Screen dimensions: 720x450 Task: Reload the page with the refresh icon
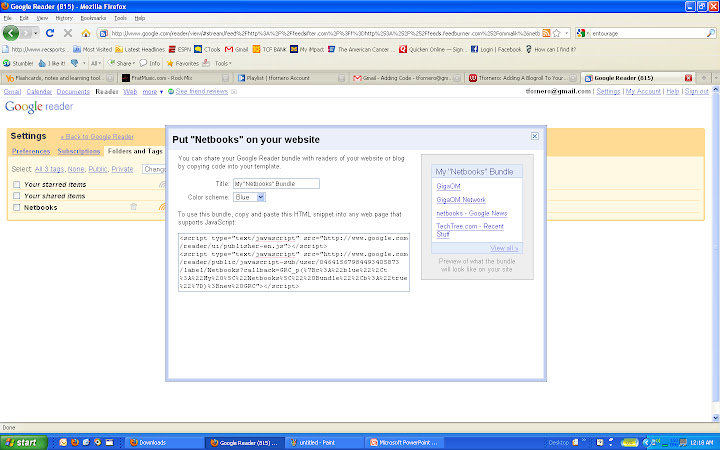[x=50, y=33]
